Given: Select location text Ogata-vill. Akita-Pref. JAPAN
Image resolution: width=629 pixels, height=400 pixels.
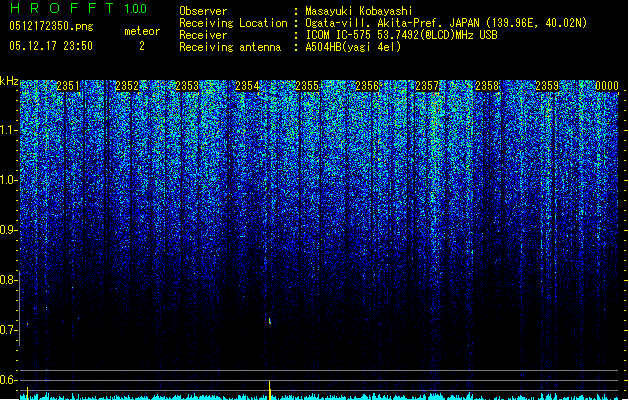Looking at the screenshot, I should 394,23.
